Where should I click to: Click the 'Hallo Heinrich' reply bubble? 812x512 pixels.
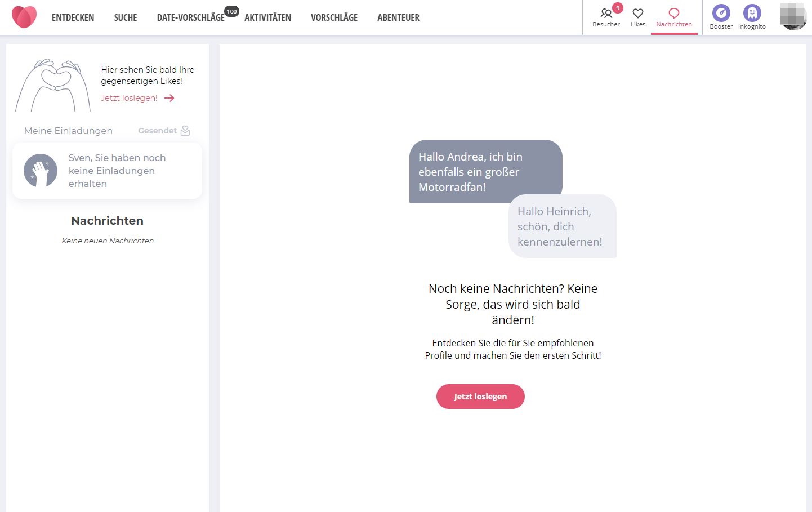pyautogui.click(x=562, y=226)
